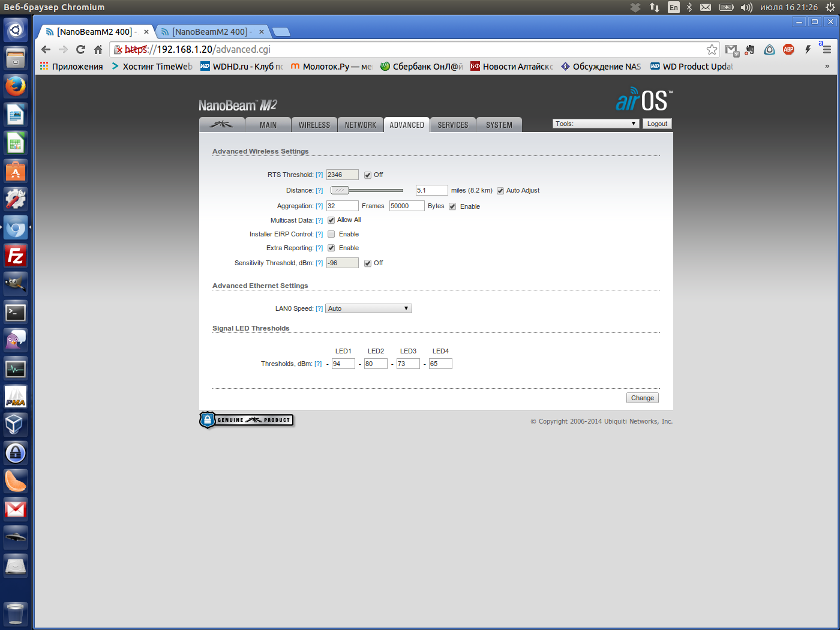Click the LED3 threshold field
Viewport: 840px width, 630px height.
tap(408, 364)
